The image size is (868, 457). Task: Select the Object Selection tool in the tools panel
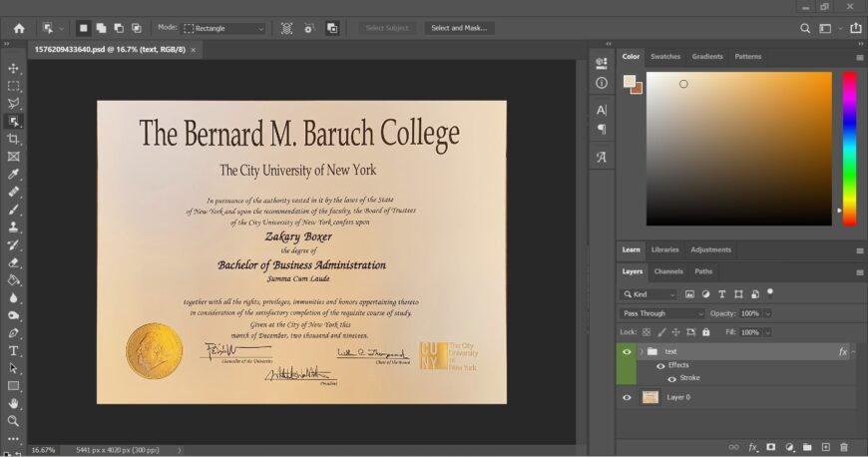[13, 122]
